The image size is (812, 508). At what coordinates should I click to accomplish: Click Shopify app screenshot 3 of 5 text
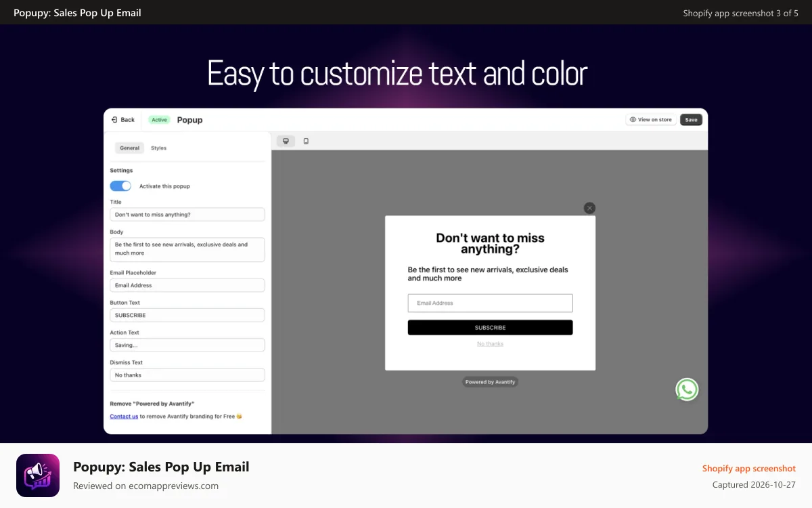(x=740, y=13)
